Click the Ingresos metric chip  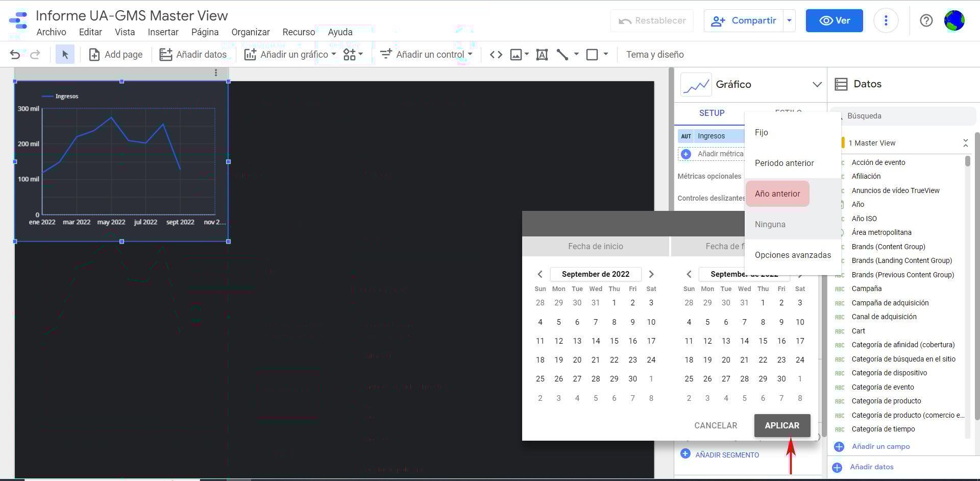coord(711,136)
